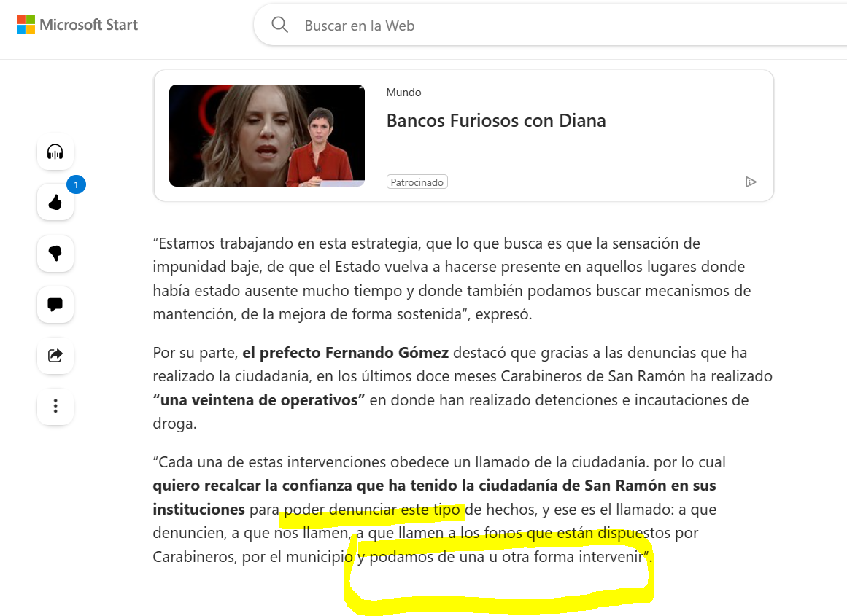Click the paragraph starting Estamos trabajando

click(452, 278)
